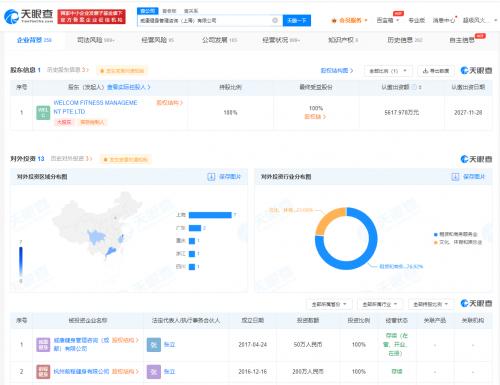The width and height of the screenshot is (500, 385).
Task: Open 张立 legal representative link in row 1
Action: tap(169, 345)
